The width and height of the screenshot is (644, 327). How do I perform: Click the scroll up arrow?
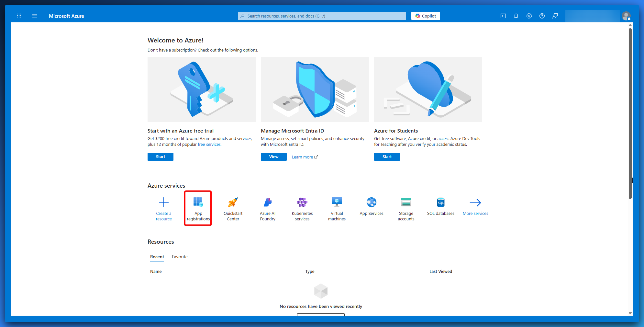[630, 25]
